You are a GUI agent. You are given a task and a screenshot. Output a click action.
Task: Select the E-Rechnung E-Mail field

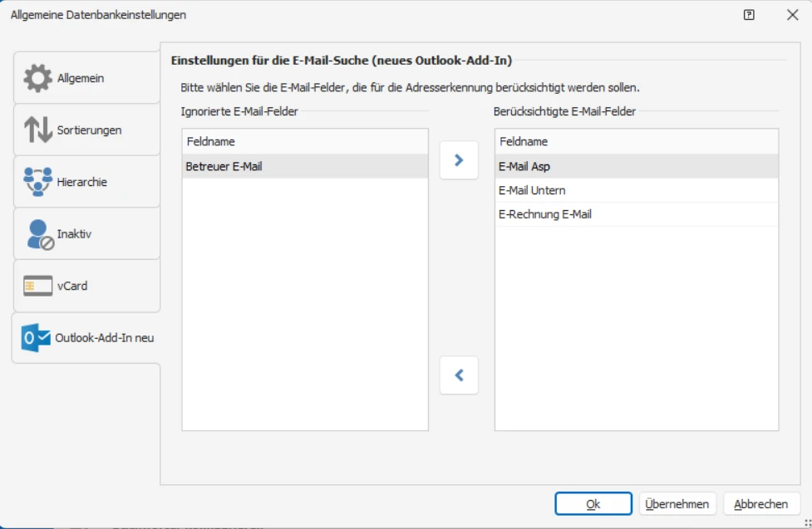point(544,214)
